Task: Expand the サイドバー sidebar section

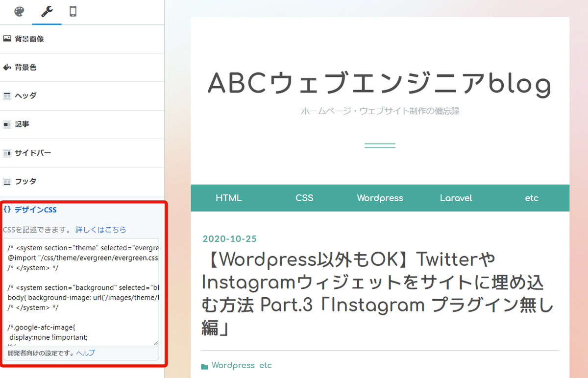Action: point(30,152)
